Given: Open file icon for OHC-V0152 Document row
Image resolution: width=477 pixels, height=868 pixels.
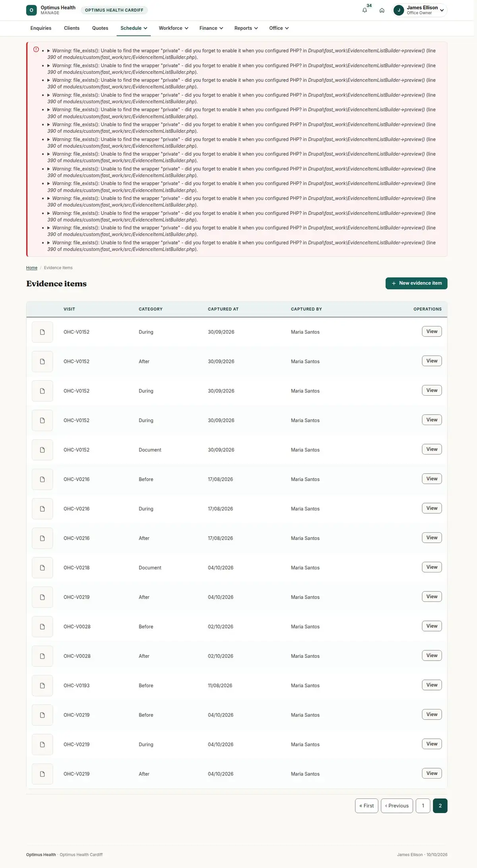Looking at the screenshot, I should pyautogui.click(x=43, y=450).
